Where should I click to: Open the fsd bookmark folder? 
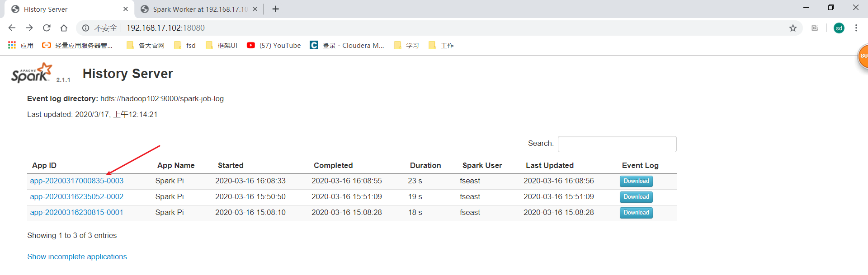point(185,46)
